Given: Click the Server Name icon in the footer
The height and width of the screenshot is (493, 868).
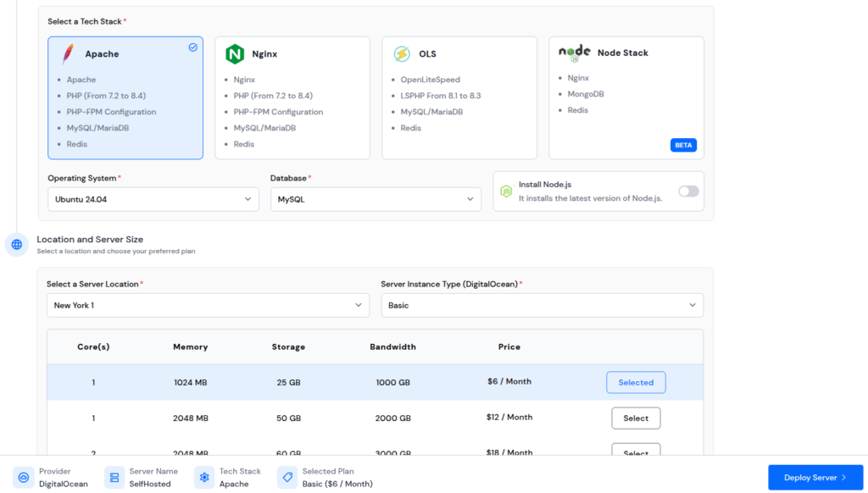Looking at the screenshot, I should [x=114, y=478].
